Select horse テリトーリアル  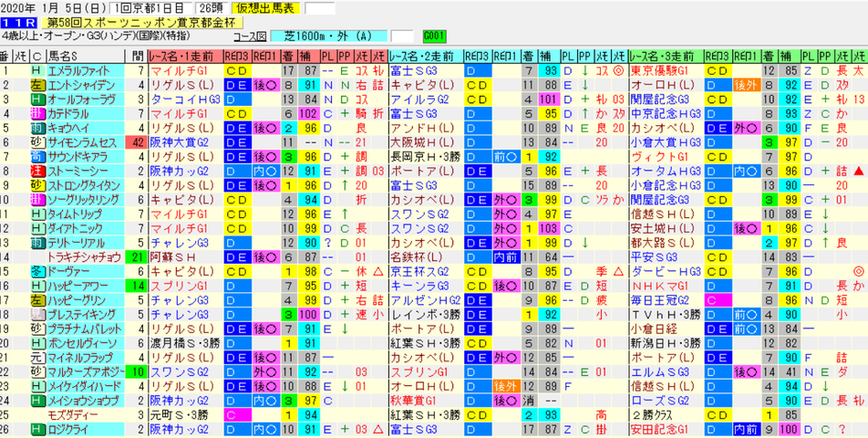tap(85, 243)
